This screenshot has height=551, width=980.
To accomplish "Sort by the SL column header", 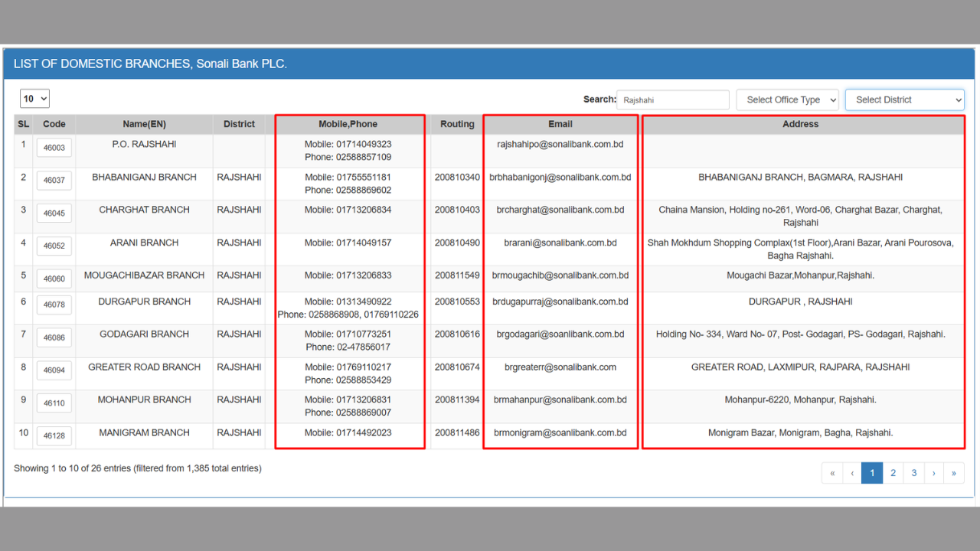I will pyautogui.click(x=23, y=124).
